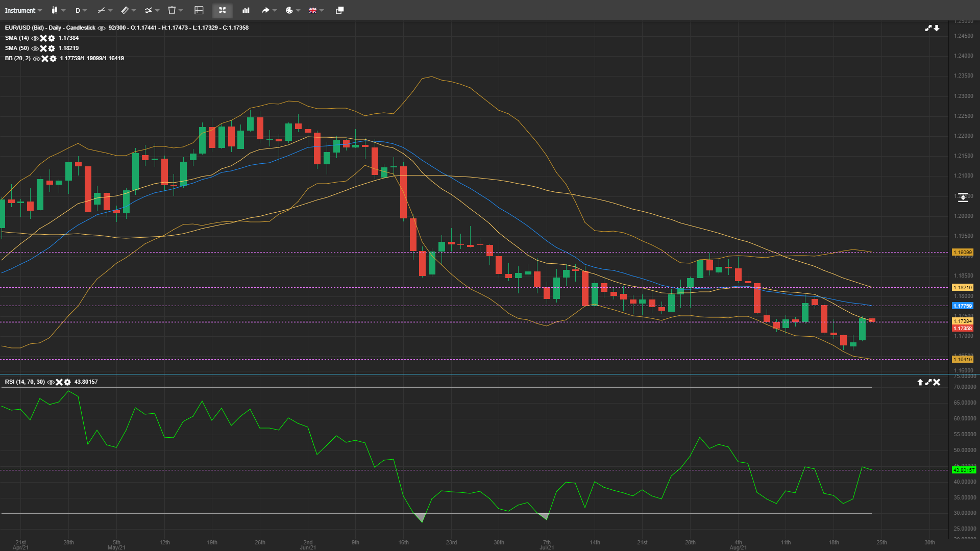Expand the color theme dropdown arrow
The height and width of the screenshot is (551, 980).
(x=298, y=11)
